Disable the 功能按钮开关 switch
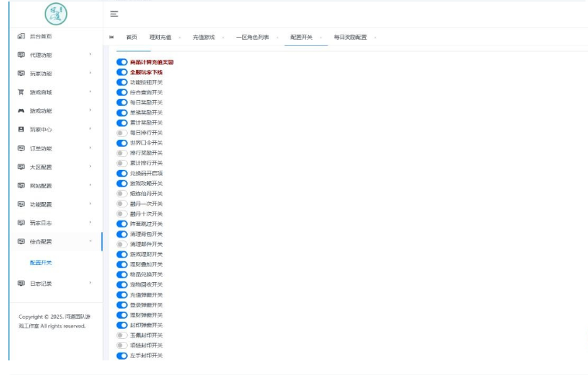 point(122,82)
